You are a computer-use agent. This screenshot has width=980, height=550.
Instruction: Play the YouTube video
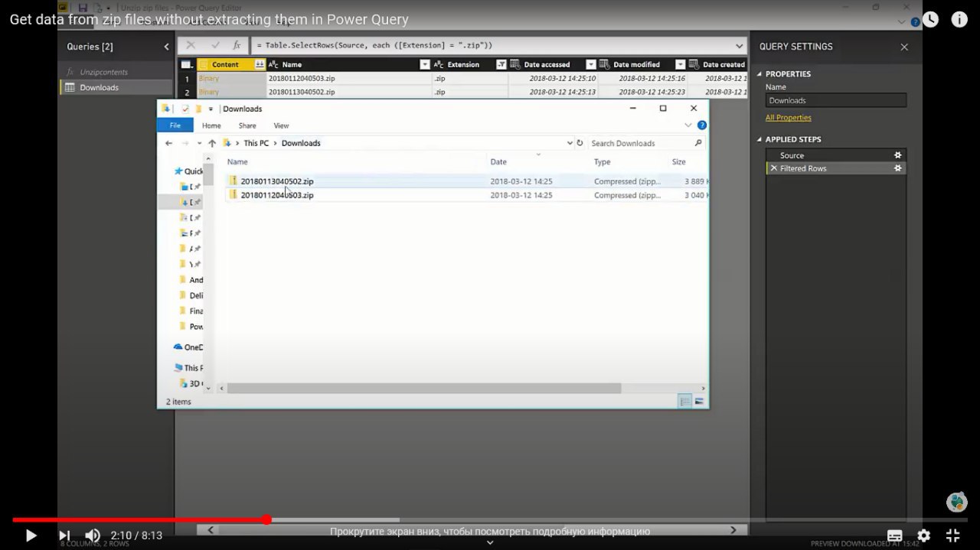pyautogui.click(x=31, y=535)
